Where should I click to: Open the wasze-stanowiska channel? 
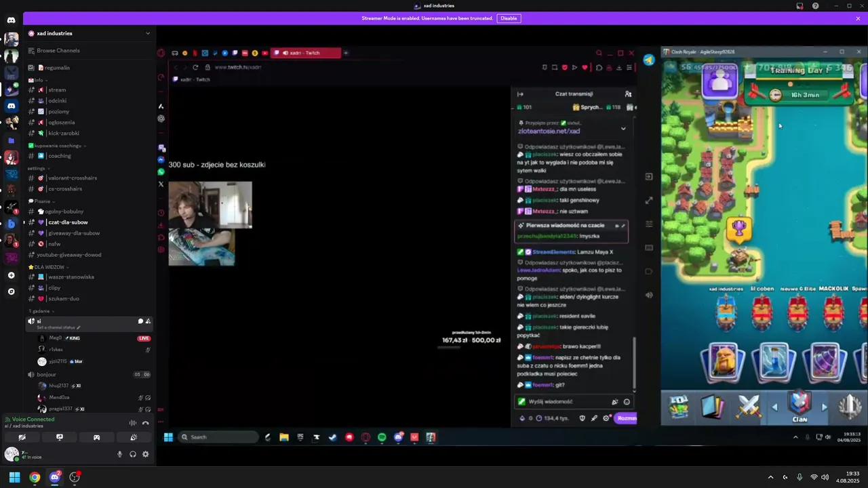click(x=71, y=277)
